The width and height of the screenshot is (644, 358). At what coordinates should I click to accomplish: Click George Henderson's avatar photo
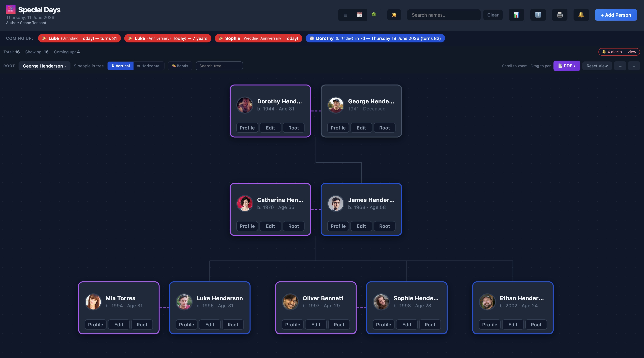pyautogui.click(x=336, y=105)
